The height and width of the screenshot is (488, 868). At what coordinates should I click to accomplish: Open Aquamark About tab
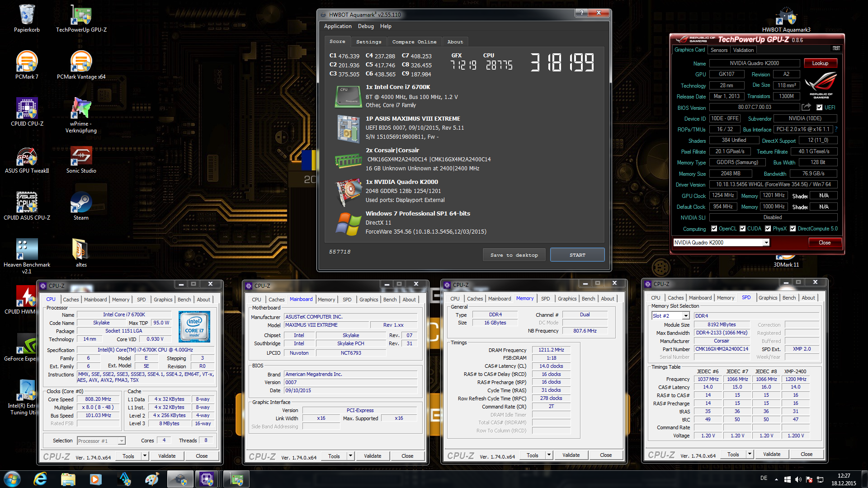[x=455, y=42]
